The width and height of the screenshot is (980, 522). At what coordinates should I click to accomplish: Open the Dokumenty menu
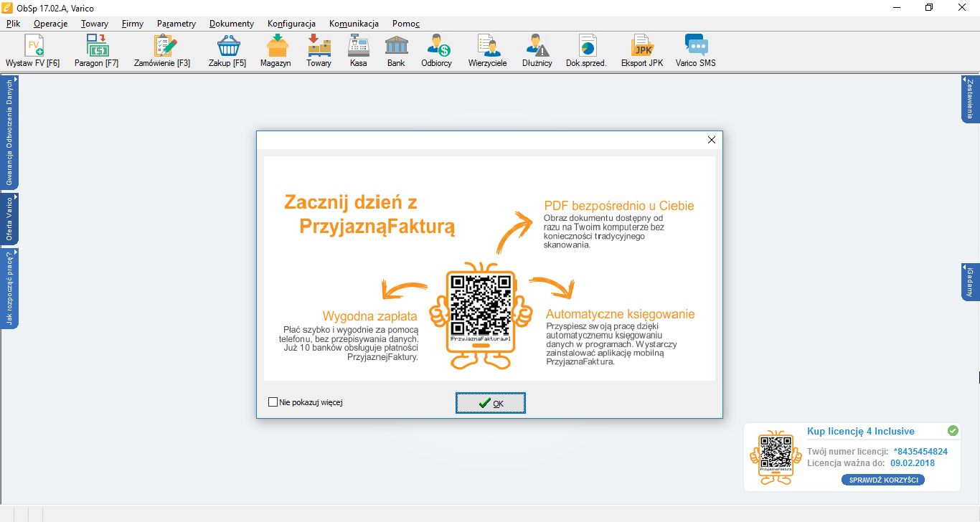[232, 24]
